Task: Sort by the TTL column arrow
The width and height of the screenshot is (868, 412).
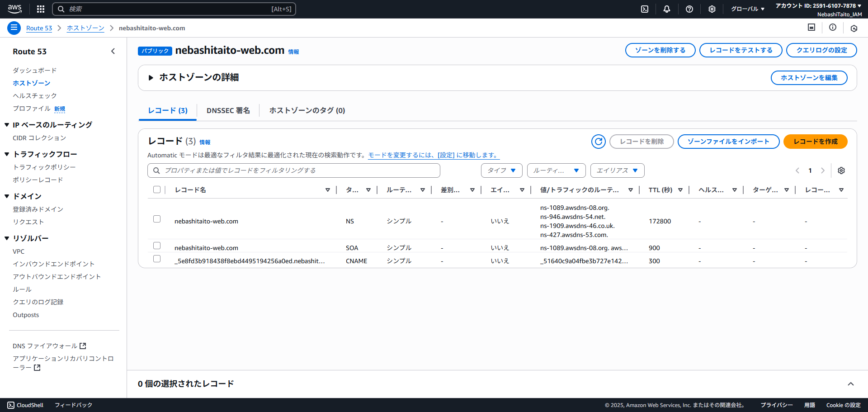Action: (680, 190)
